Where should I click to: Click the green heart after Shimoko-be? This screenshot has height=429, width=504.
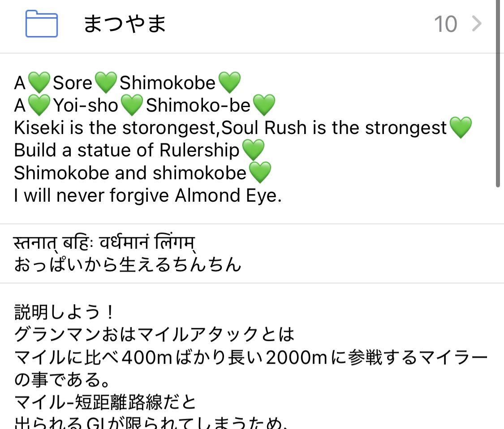click(263, 105)
